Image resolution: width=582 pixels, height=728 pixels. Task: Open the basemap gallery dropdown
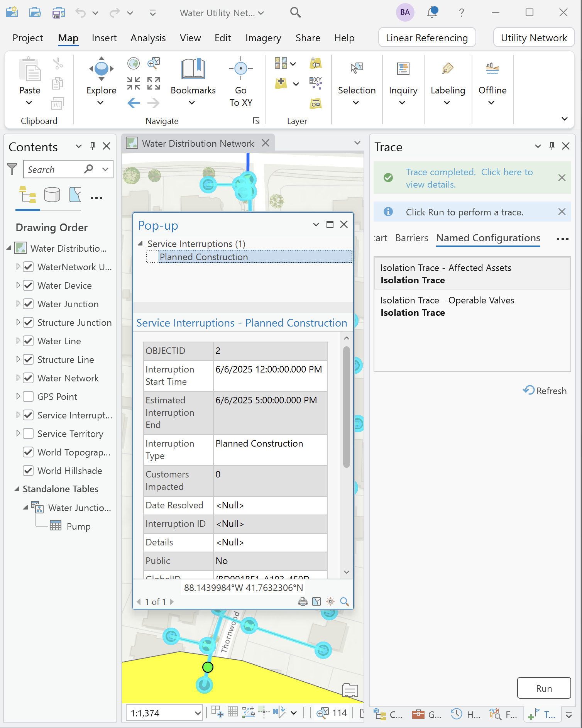pyautogui.click(x=293, y=64)
